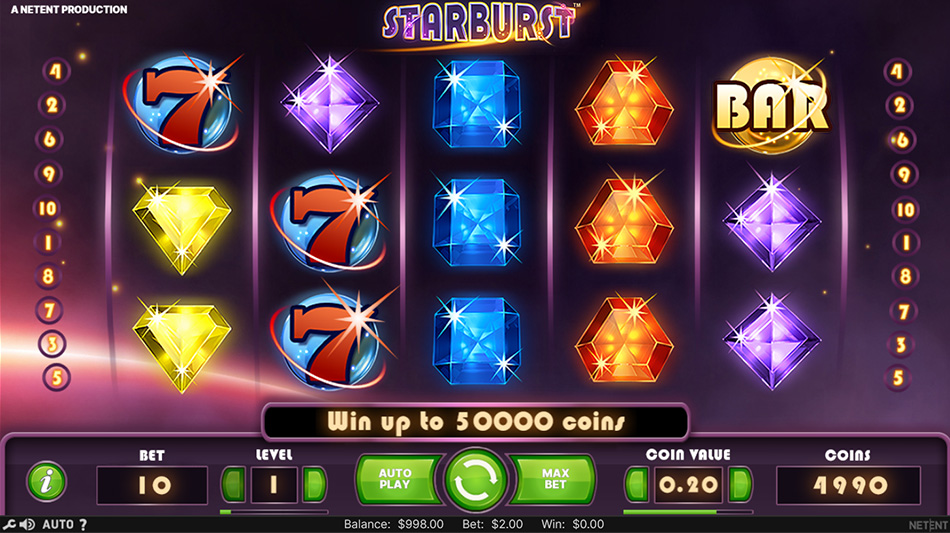Mute sound with the speaker icon
Image resolution: width=950 pixels, height=533 pixels.
click(x=27, y=525)
